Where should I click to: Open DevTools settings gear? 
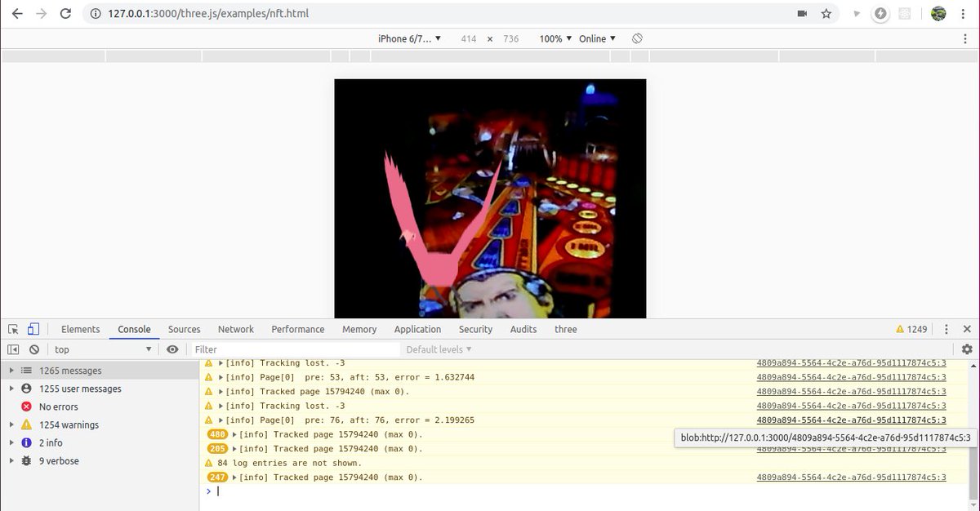point(965,349)
